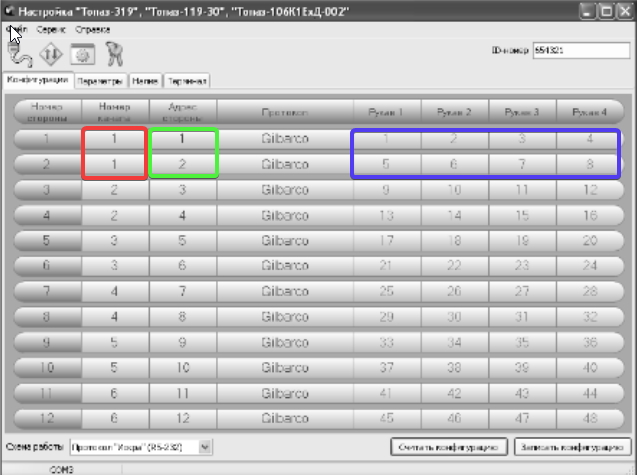Image resolution: width=637 pixels, height=475 pixels.
Task: Select side number 5 row header
Action: (x=47, y=241)
